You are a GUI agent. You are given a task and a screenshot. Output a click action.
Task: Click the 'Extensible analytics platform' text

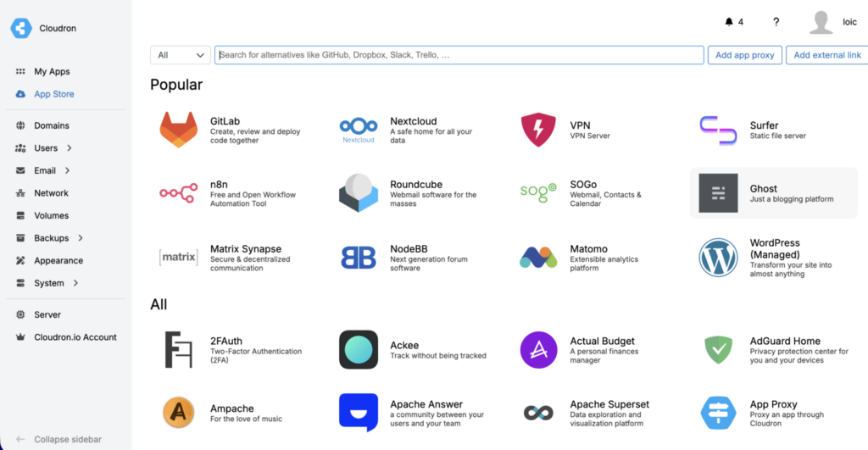point(604,264)
